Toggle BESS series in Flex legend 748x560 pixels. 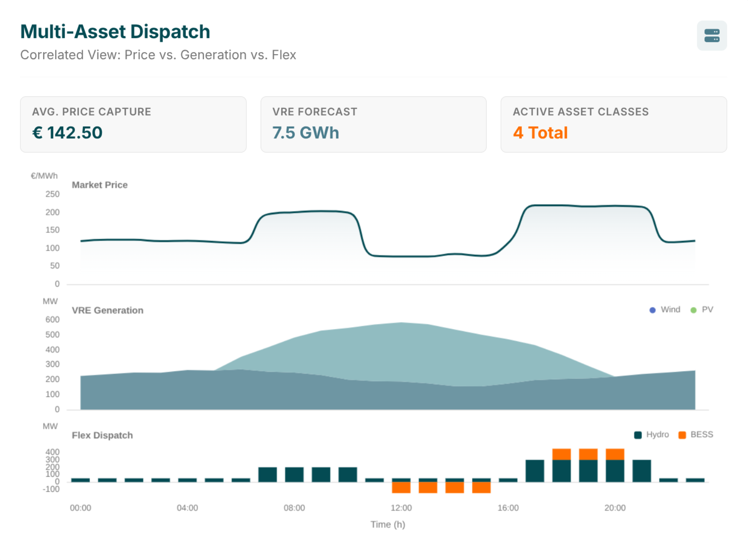coord(701,434)
